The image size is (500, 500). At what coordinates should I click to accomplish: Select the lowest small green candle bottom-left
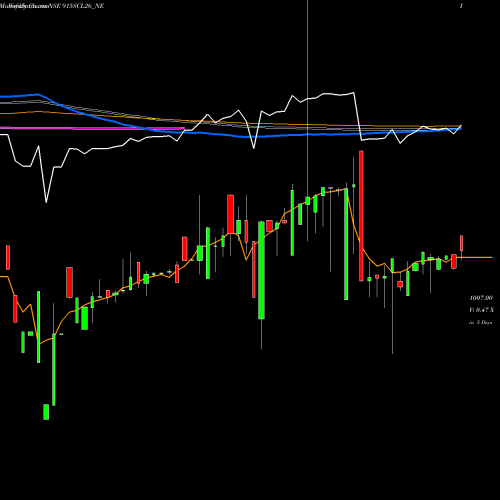click(46, 412)
